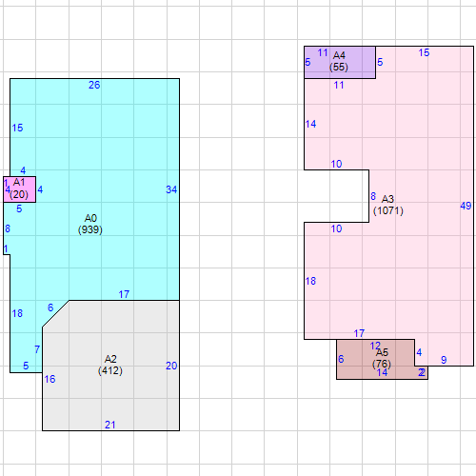Click the A4 (55) area label
The height and width of the screenshot is (476, 476).
click(339, 61)
